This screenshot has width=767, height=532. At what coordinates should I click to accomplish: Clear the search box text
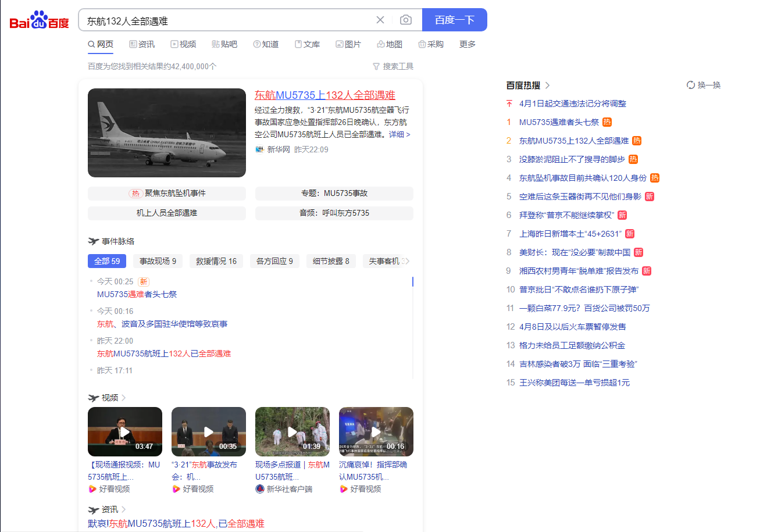380,20
